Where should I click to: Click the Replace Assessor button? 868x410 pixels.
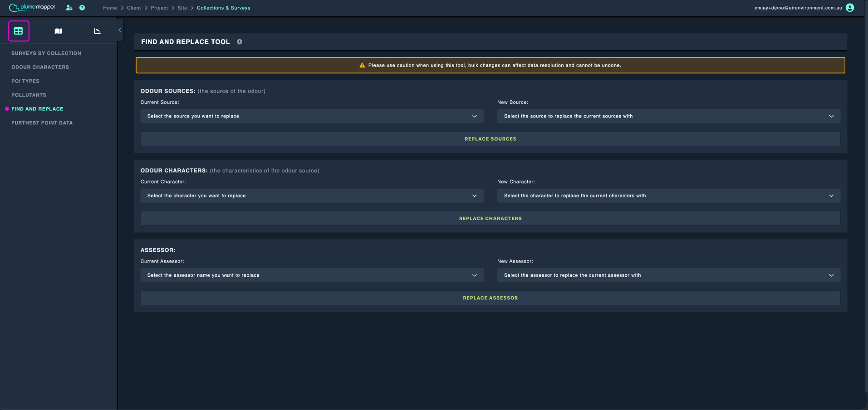coord(490,298)
